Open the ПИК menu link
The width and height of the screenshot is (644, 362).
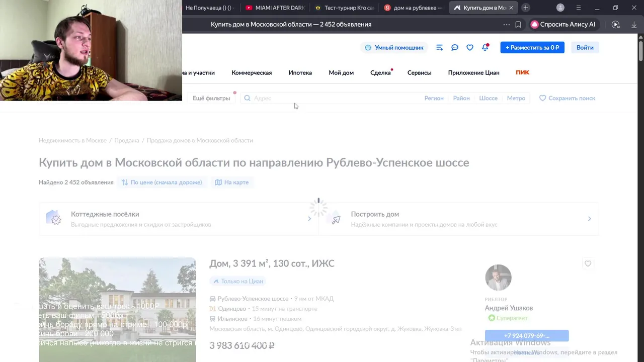click(x=522, y=72)
